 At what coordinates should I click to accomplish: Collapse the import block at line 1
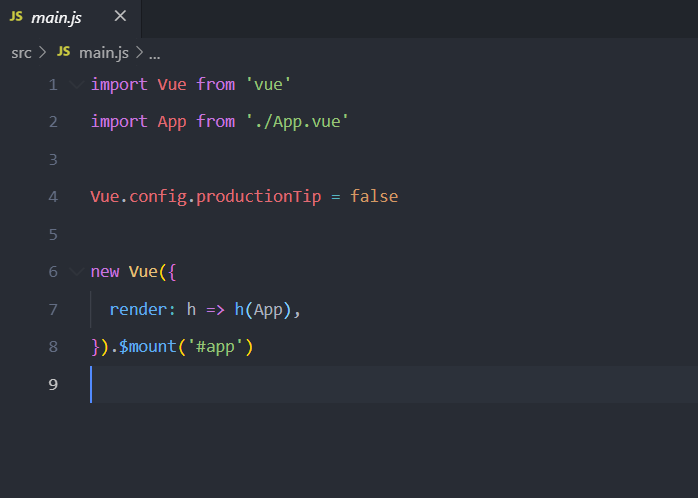77,85
